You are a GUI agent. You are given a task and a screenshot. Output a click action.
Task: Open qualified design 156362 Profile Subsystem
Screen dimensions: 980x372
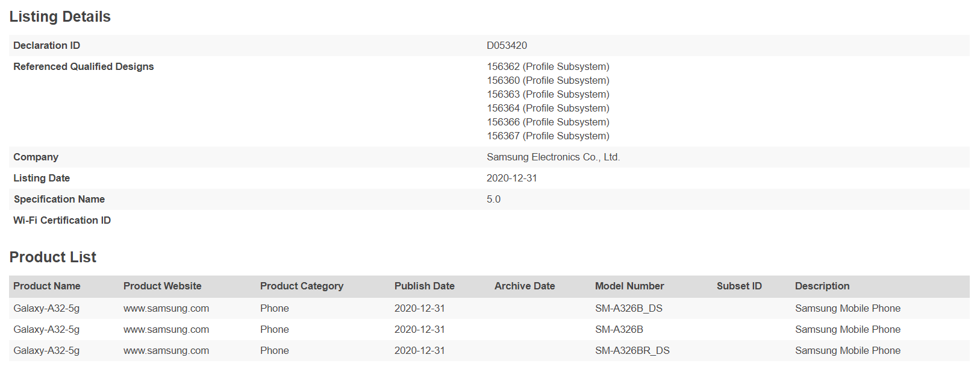[548, 66]
